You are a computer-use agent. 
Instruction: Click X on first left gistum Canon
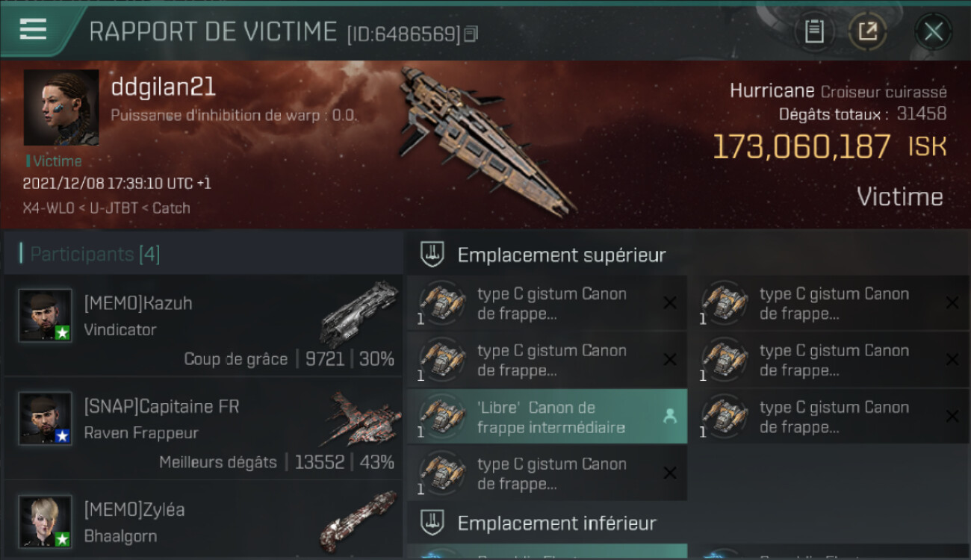[x=670, y=302]
